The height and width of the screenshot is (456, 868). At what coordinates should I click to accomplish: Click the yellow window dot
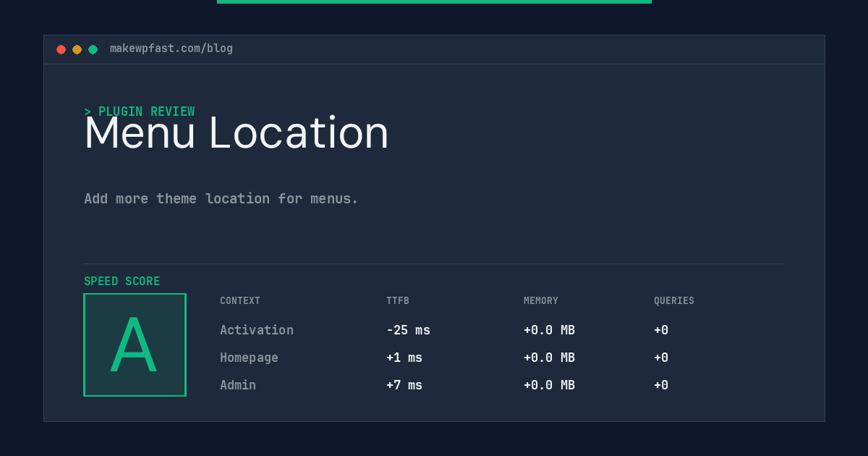(x=77, y=49)
